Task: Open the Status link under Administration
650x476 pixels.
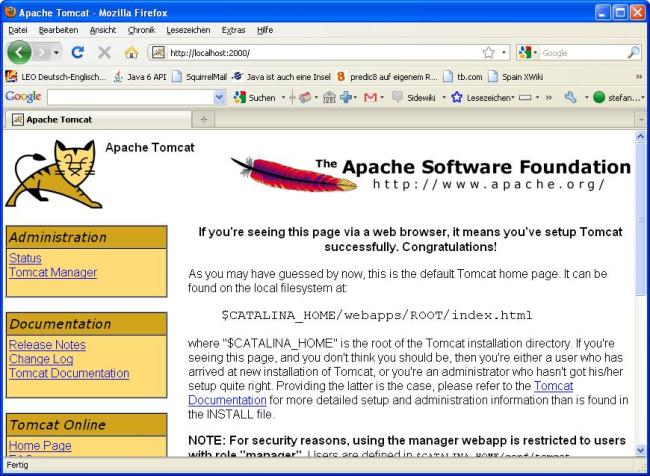Action: tap(25, 258)
